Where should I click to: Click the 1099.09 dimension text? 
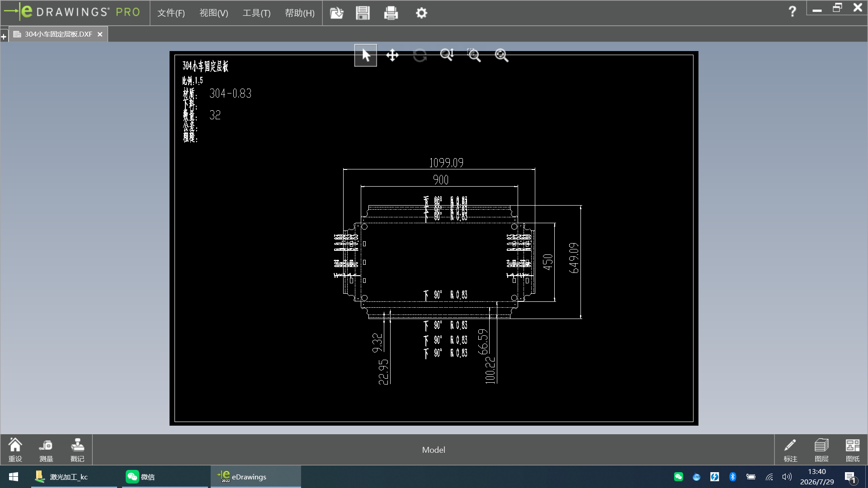pos(446,163)
